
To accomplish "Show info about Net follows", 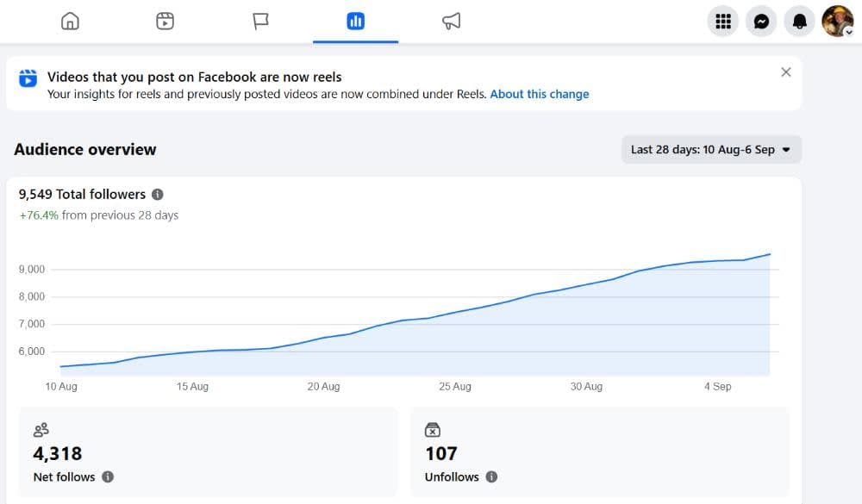I will [x=108, y=477].
